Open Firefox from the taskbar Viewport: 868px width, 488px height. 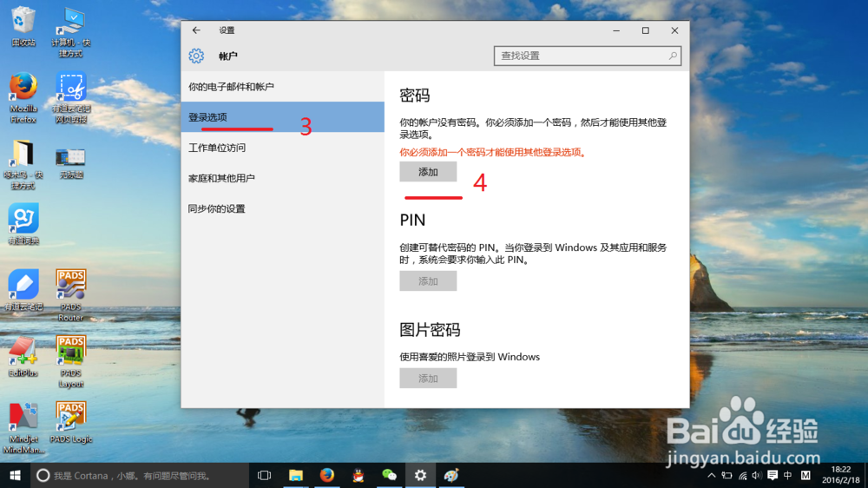pos(326,475)
